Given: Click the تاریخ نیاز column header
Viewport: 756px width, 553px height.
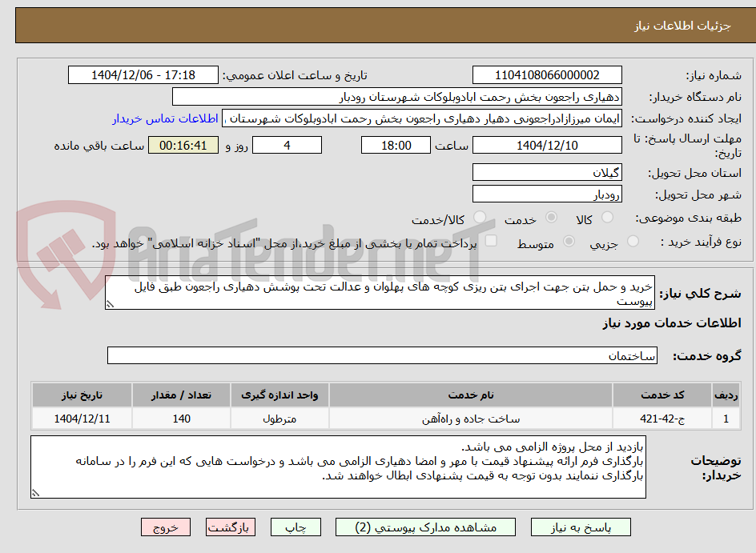Looking at the screenshot, I should pyautogui.click(x=82, y=395).
